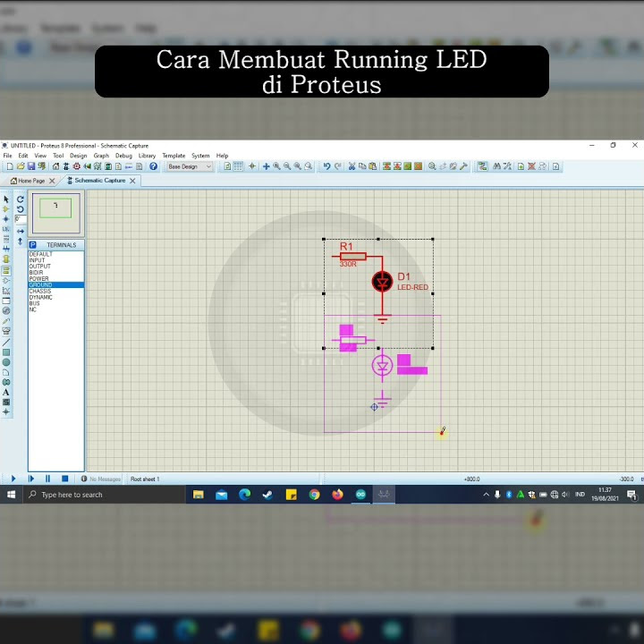644x644 pixels.
Task: Click the Paste clipboard icon
Action: (x=372, y=166)
